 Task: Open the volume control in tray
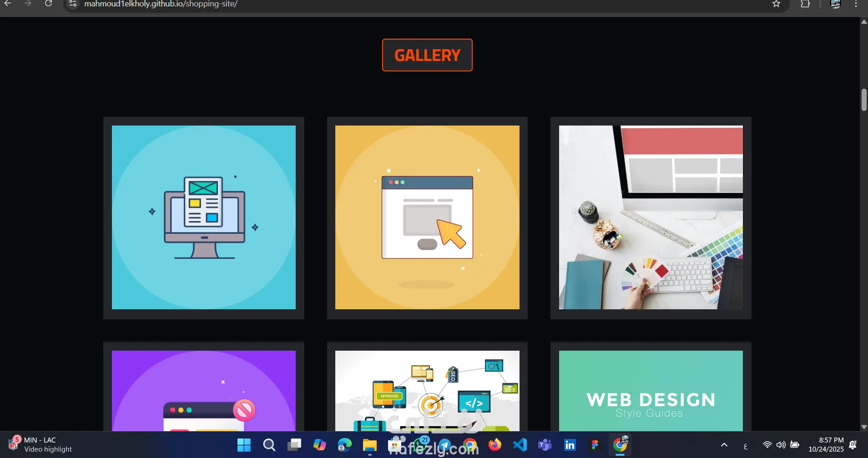click(781, 445)
